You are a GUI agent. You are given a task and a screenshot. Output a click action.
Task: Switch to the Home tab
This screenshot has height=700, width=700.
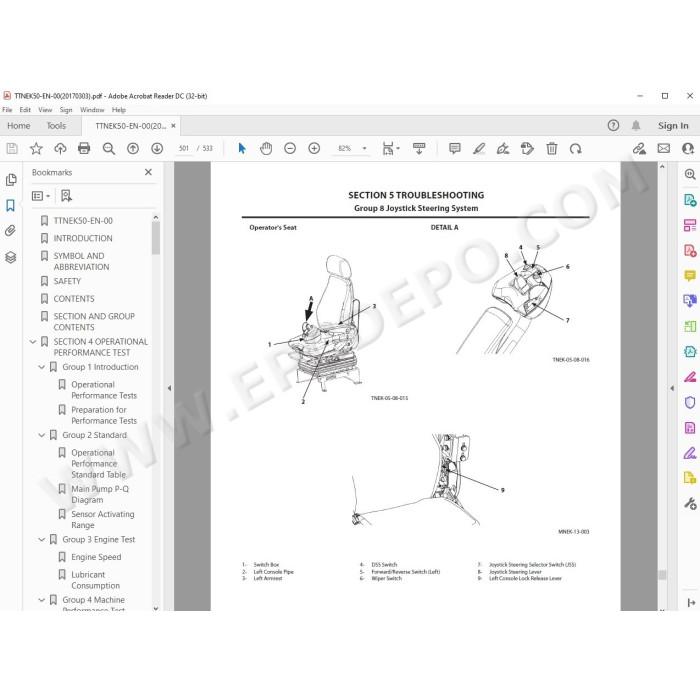[19, 125]
